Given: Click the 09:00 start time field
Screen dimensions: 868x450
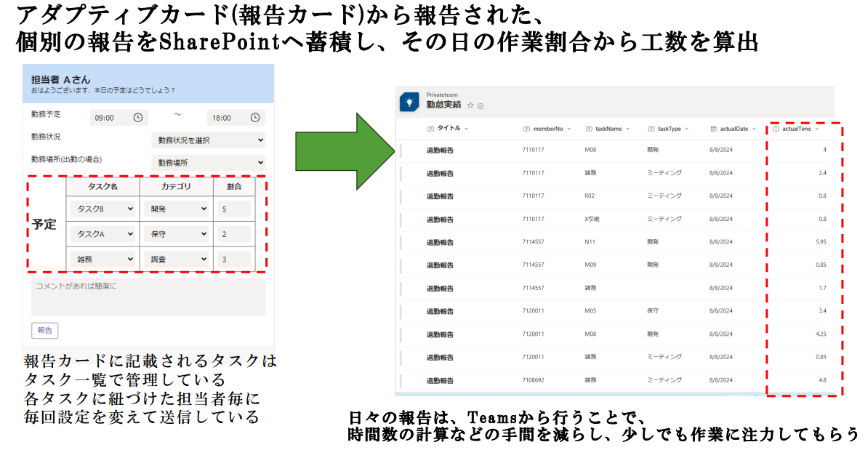Looking at the screenshot, I should pos(119,117).
